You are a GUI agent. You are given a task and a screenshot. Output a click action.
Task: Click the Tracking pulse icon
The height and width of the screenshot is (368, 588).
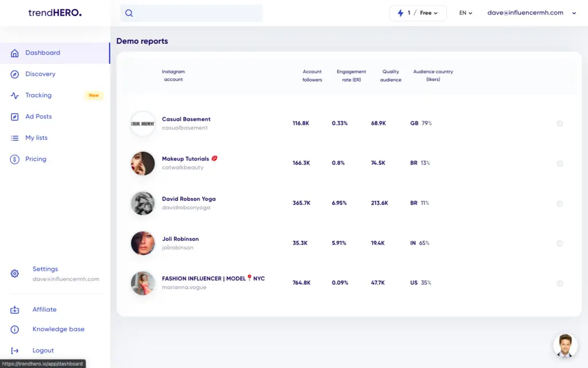pos(15,95)
